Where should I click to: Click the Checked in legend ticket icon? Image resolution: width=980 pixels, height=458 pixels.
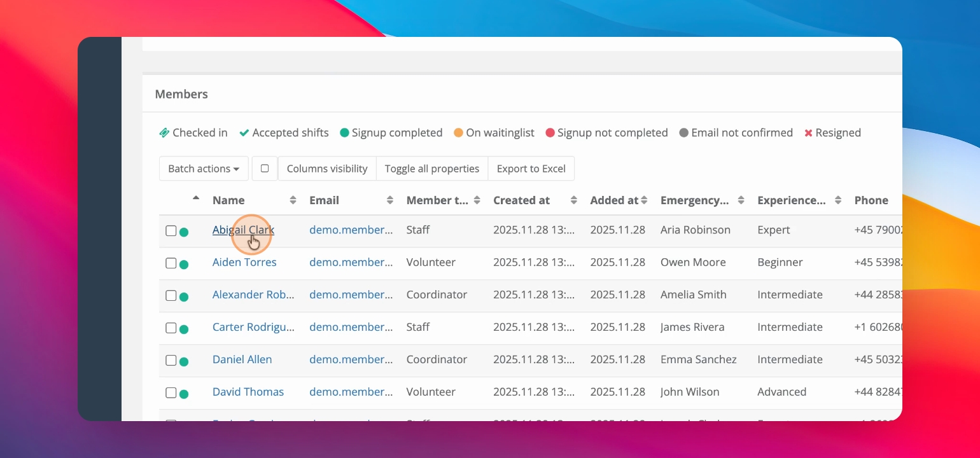tap(164, 133)
